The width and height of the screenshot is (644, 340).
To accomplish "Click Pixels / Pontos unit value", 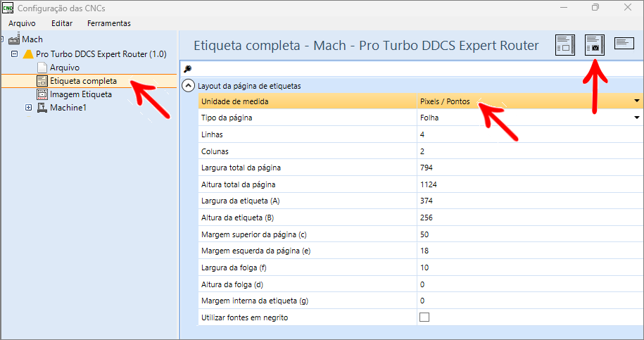I will (445, 101).
